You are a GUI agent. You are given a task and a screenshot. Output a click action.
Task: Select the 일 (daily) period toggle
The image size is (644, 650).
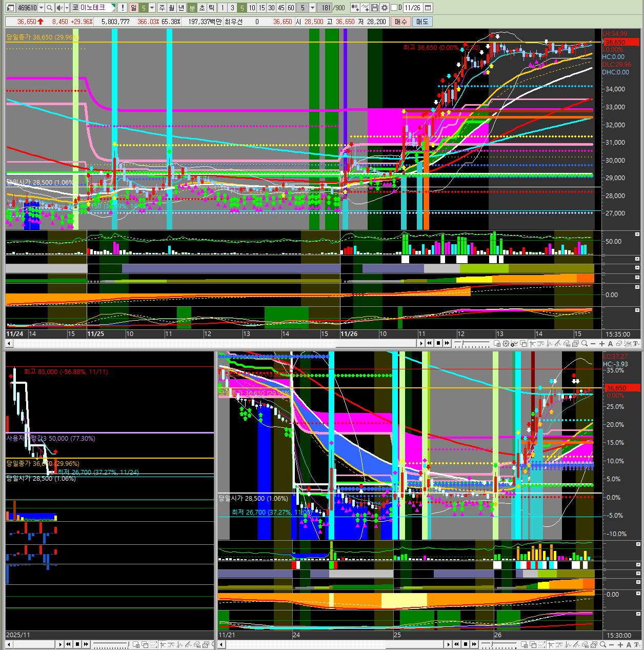tap(133, 8)
